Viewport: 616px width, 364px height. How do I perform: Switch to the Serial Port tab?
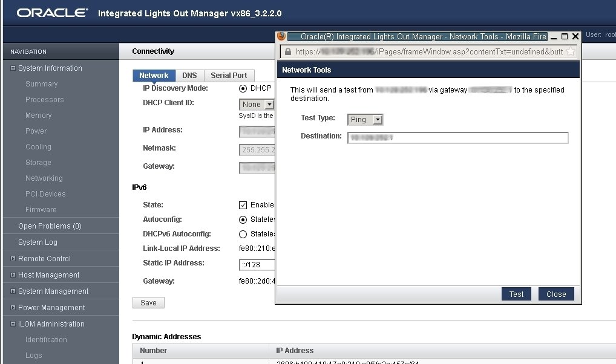(x=229, y=75)
